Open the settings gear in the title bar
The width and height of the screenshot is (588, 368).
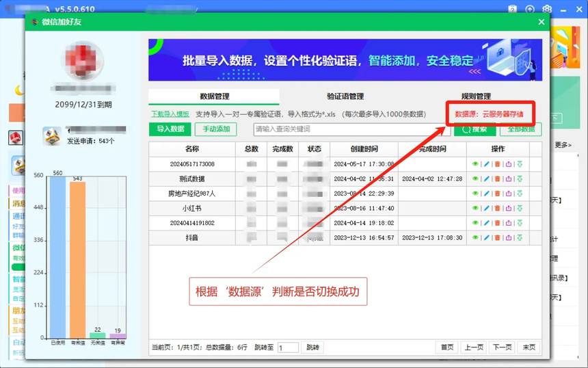(x=547, y=9)
